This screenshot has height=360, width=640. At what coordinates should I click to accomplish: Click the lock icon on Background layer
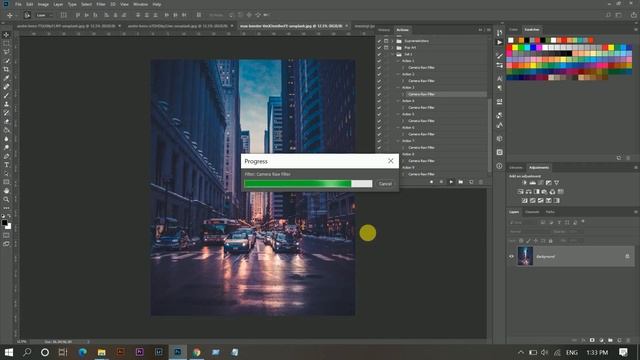tap(627, 256)
